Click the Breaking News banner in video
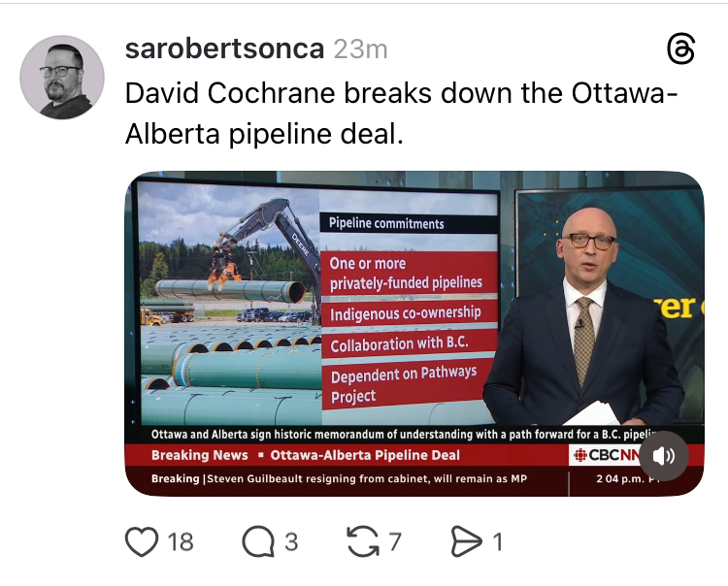The image size is (728, 586). (x=200, y=455)
